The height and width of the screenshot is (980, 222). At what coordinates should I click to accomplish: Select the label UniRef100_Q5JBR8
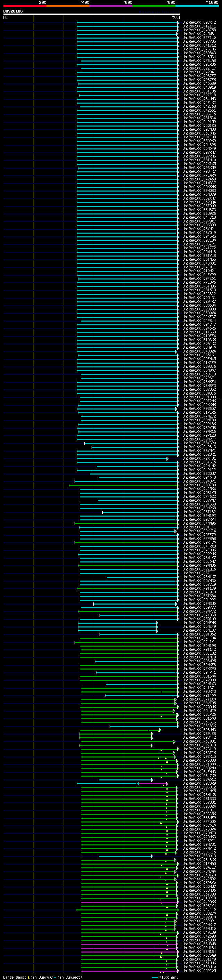coord(199,145)
